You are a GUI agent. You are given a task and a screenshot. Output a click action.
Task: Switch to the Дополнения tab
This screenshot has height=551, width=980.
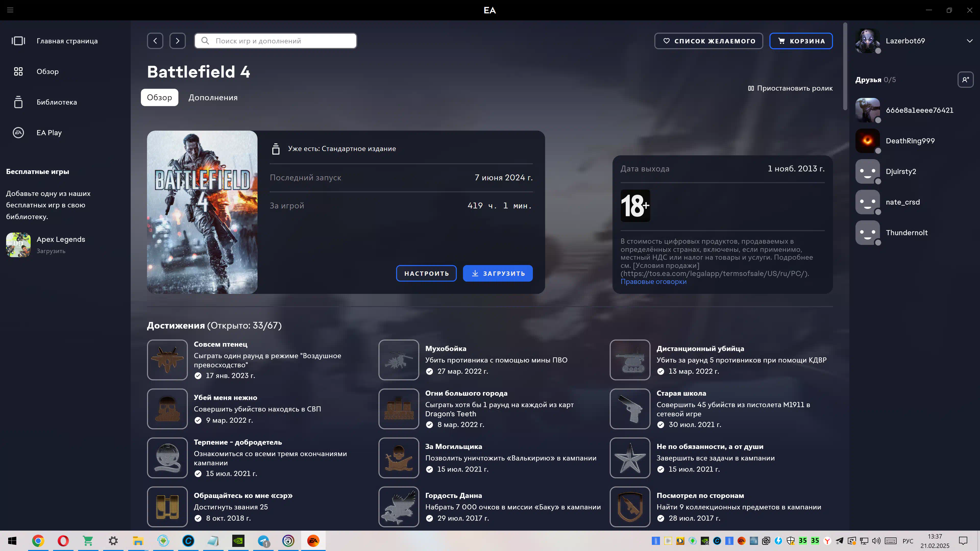pyautogui.click(x=213, y=97)
